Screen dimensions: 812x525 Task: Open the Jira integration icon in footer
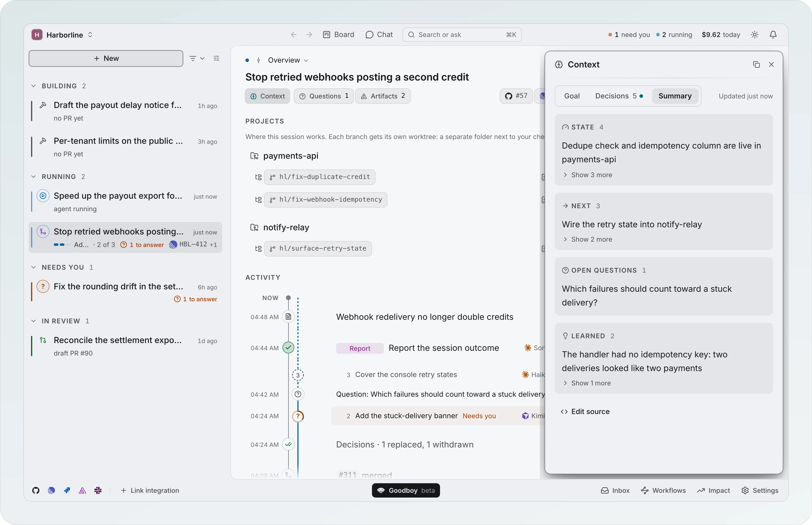point(67,490)
